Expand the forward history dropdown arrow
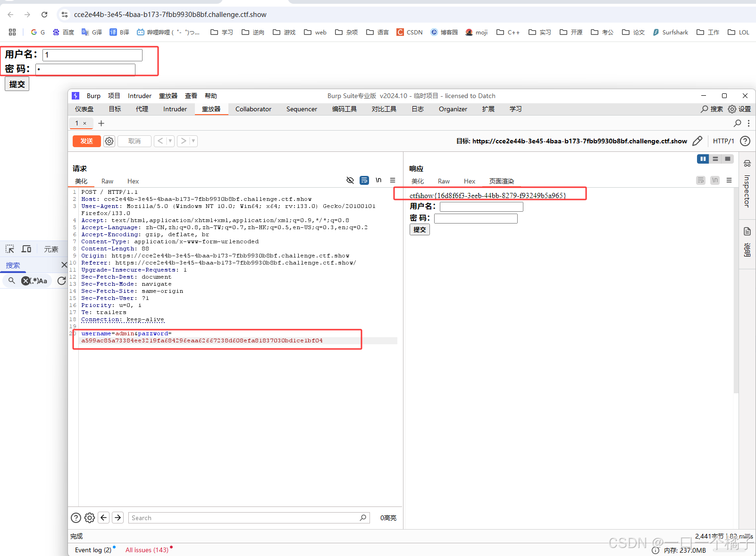This screenshot has width=756, height=556. [193, 141]
